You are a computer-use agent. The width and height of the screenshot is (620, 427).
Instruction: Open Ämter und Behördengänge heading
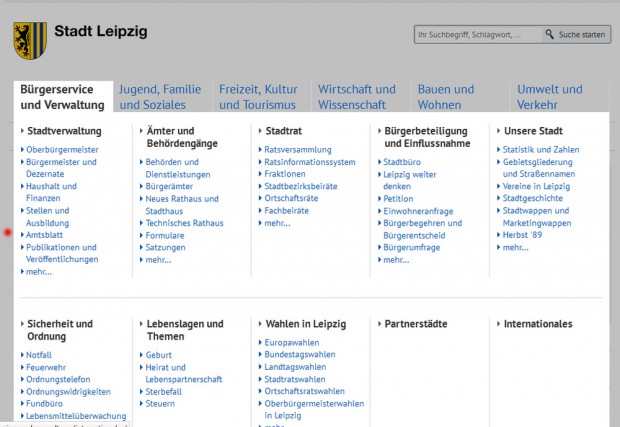[182, 137]
